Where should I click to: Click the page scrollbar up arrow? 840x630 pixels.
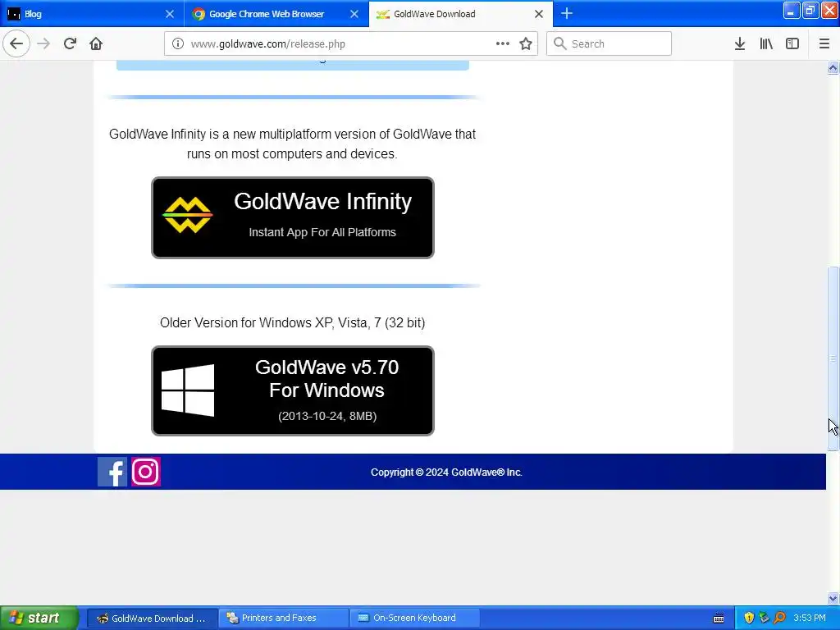pos(833,67)
